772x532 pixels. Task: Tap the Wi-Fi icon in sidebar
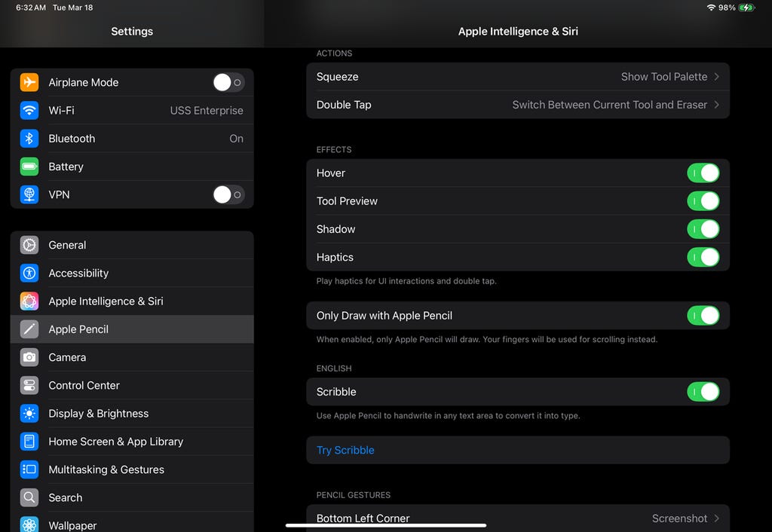[x=29, y=110]
